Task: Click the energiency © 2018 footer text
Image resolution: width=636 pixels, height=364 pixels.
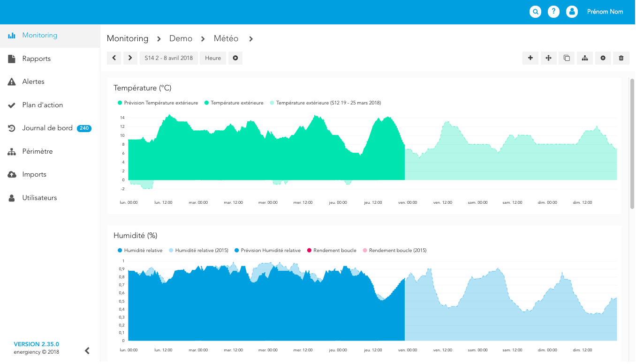Action: point(37,352)
